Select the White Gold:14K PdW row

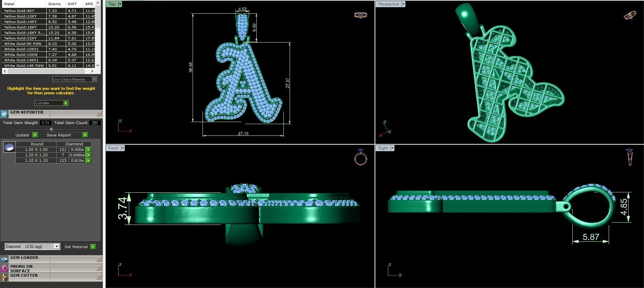click(x=49, y=65)
